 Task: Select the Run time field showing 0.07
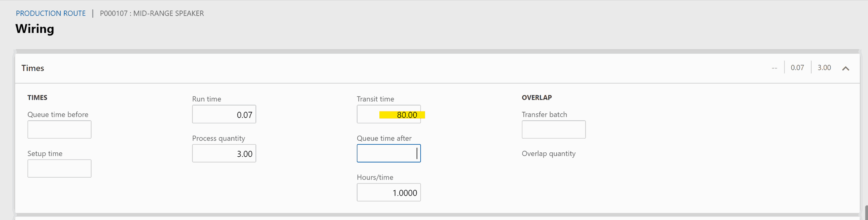pos(224,114)
